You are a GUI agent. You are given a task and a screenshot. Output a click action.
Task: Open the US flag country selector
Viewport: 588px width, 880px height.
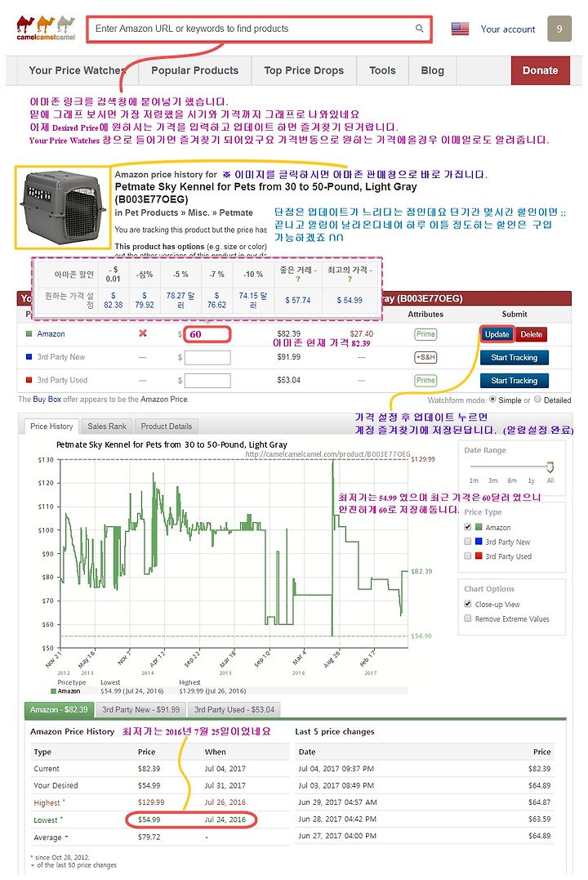460,29
